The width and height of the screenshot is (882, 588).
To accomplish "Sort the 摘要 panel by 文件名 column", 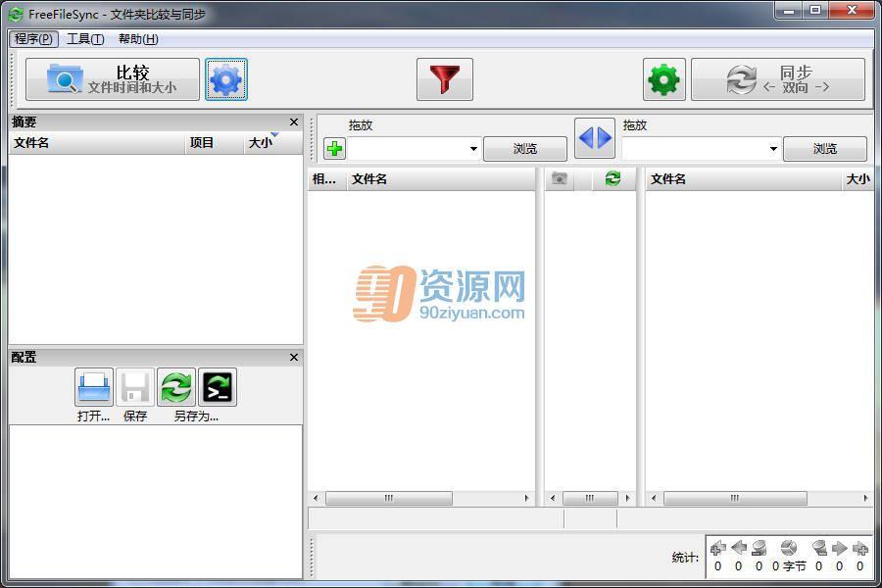I will point(97,143).
